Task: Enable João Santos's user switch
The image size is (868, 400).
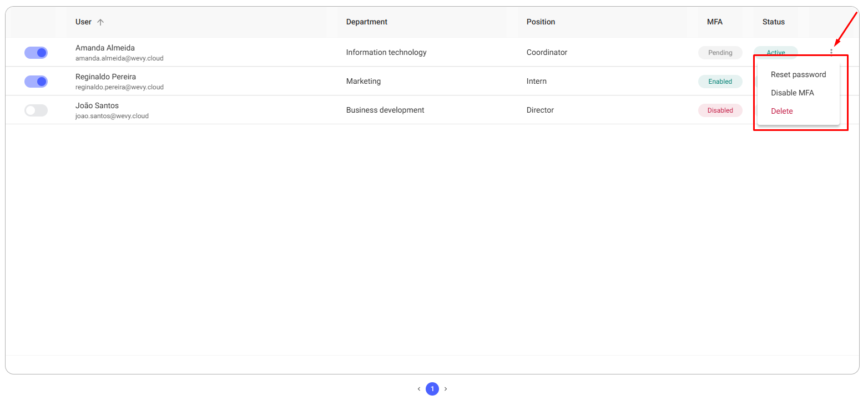Action: [36, 110]
